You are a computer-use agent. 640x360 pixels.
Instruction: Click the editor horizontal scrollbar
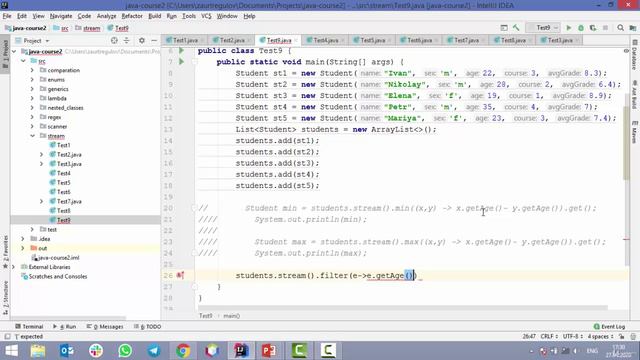tap(402, 308)
